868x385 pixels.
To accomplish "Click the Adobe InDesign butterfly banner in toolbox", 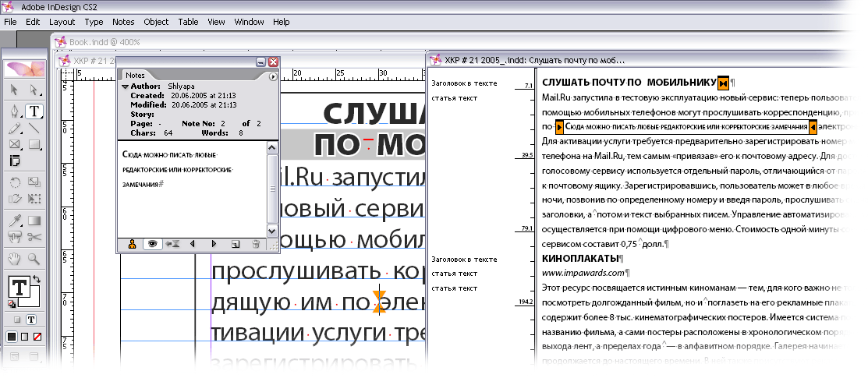I will 25,69.
